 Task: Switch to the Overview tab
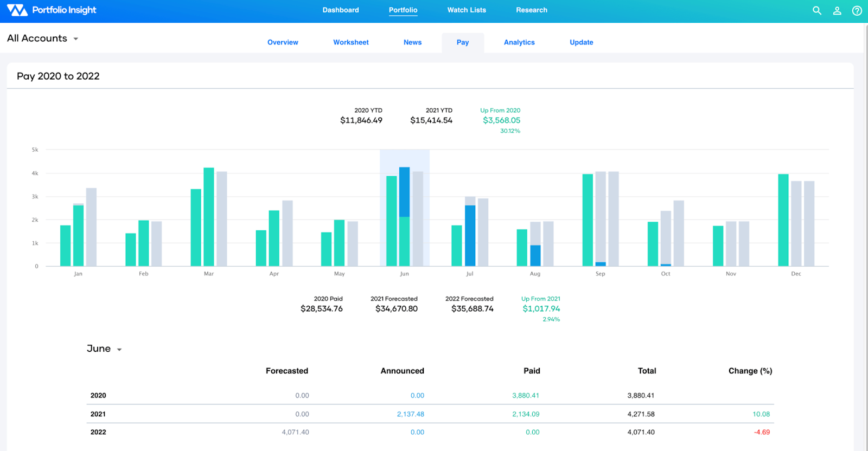coord(283,42)
